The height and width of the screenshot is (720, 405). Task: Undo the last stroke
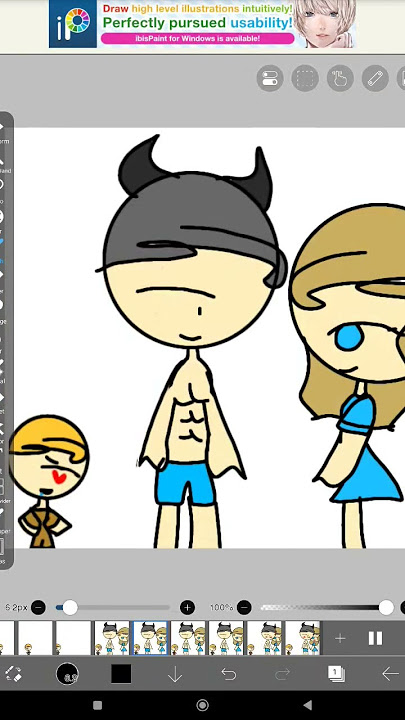click(x=229, y=674)
